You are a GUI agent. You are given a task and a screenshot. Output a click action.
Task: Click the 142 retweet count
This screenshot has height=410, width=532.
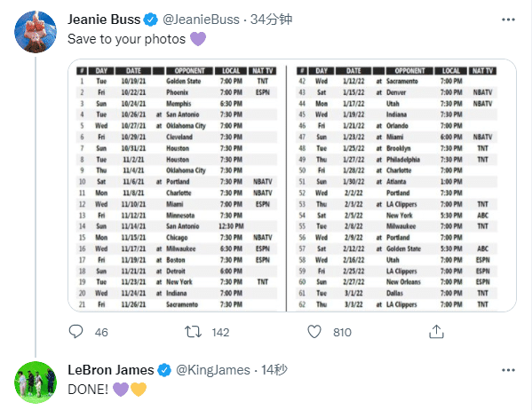click(x=220, y=332)
